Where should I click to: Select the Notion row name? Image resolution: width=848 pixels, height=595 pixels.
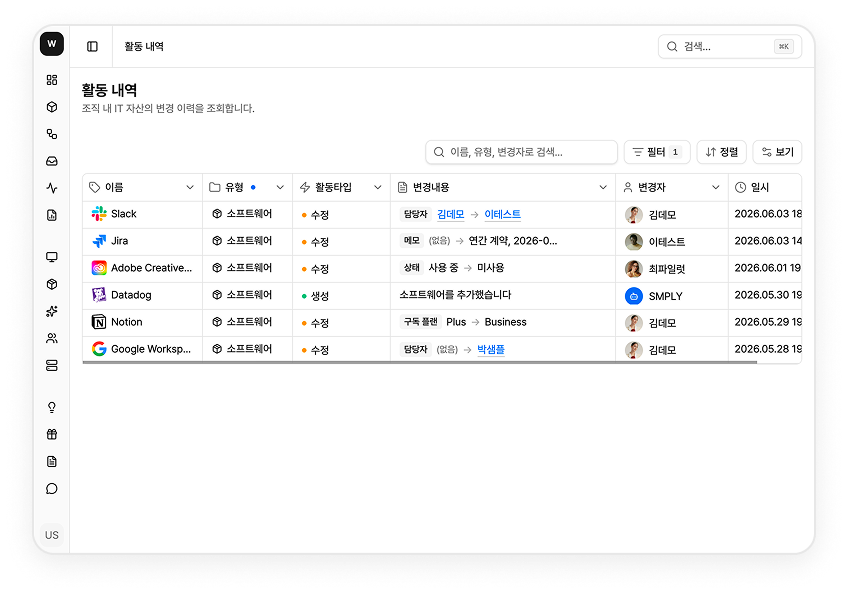127,322
